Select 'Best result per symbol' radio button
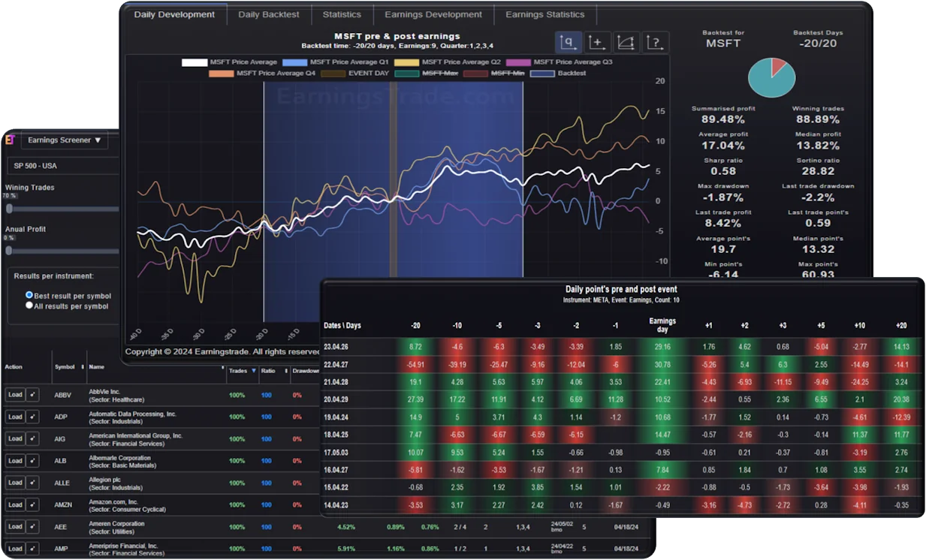 click(29, 296)
